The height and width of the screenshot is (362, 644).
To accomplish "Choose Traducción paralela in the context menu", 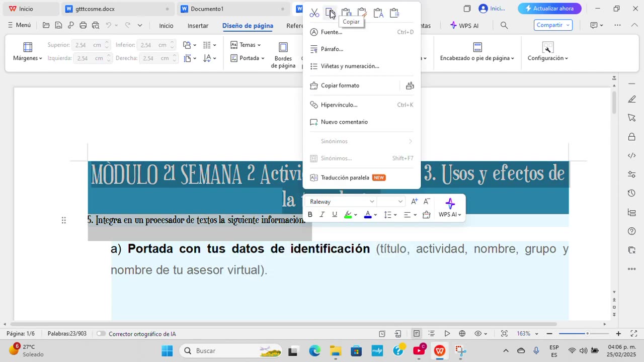I will tap(361, 177).
